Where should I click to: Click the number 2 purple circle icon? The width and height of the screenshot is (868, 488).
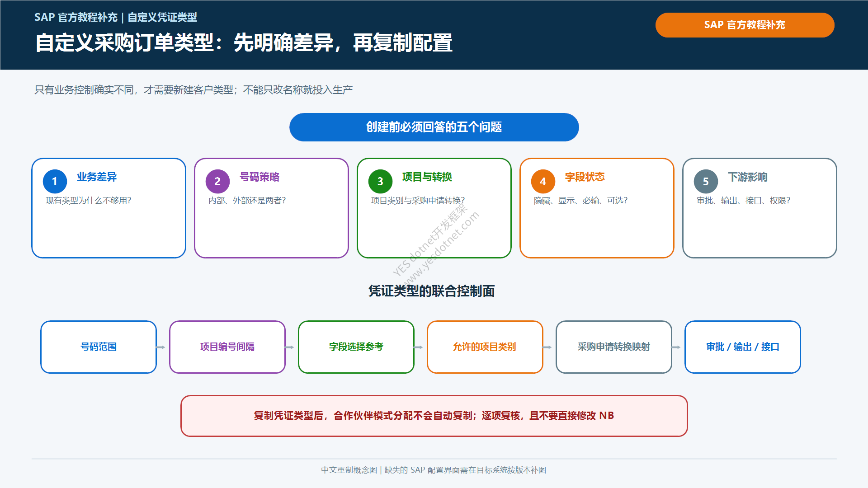coord(217,181)
